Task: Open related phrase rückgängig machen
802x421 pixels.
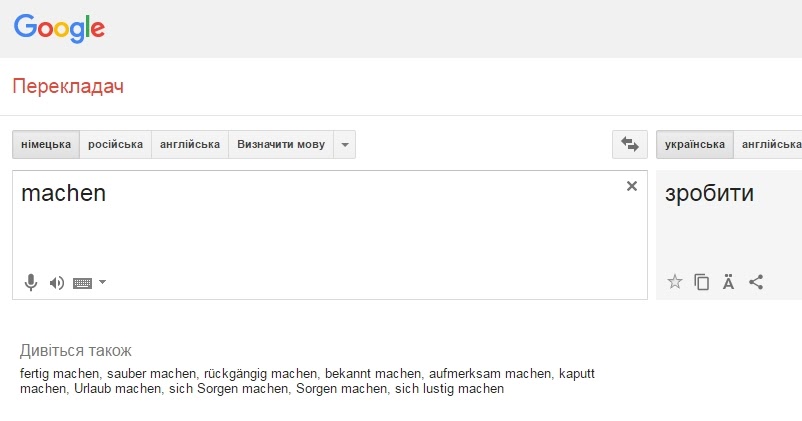Action: pos(260,374)
